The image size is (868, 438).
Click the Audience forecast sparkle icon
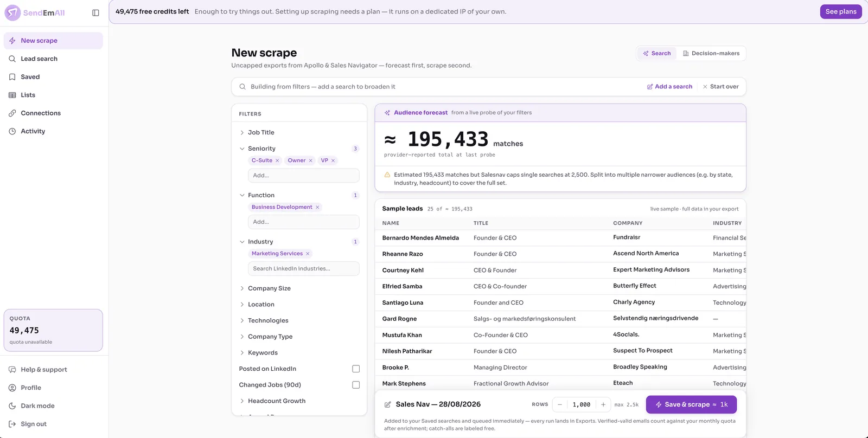coord(387,113)
